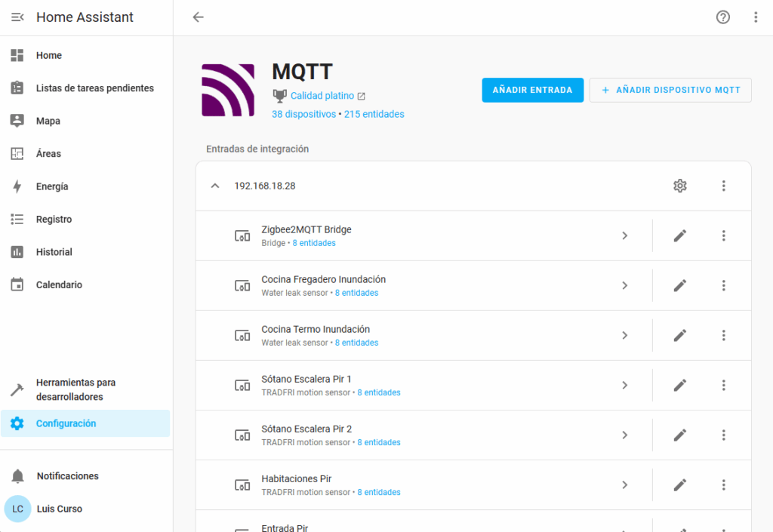Open Habitaciones Pir three-dot menu
773x532 pixels.
724,485
